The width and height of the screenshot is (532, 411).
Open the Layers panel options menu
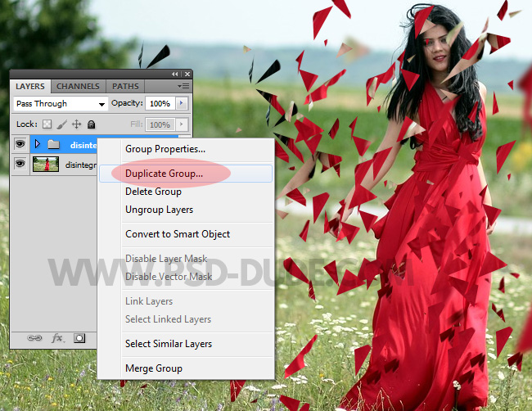tap(183, 87)
